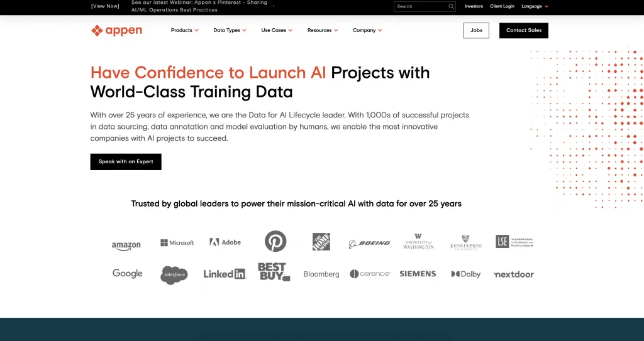Click the Contact Sales button
This screenshot has width=644, height=341.
tap(524, 30)
